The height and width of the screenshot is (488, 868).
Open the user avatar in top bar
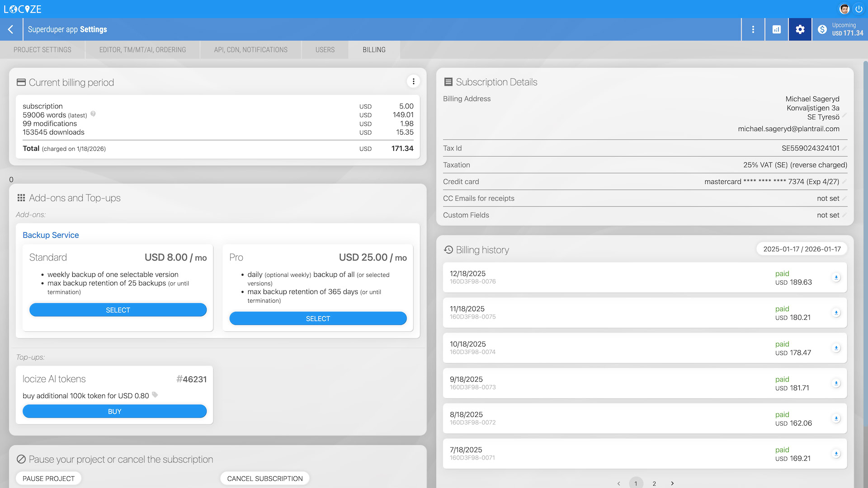coord(844,9)
